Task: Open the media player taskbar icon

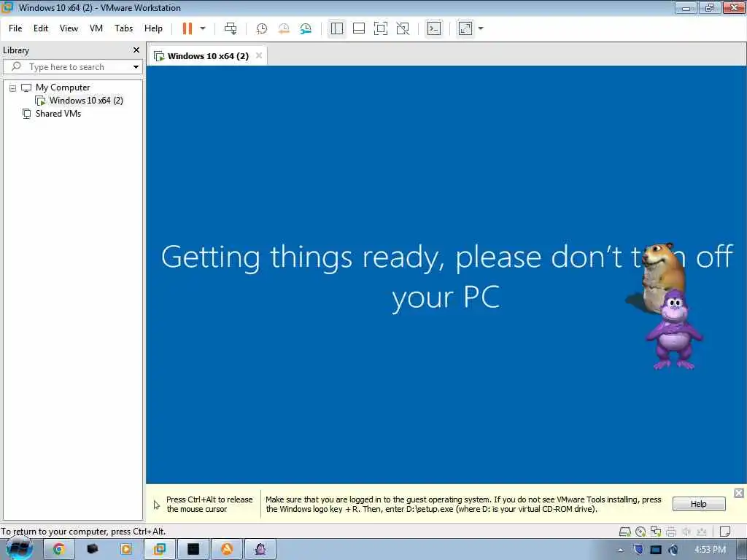Action: 126,549
